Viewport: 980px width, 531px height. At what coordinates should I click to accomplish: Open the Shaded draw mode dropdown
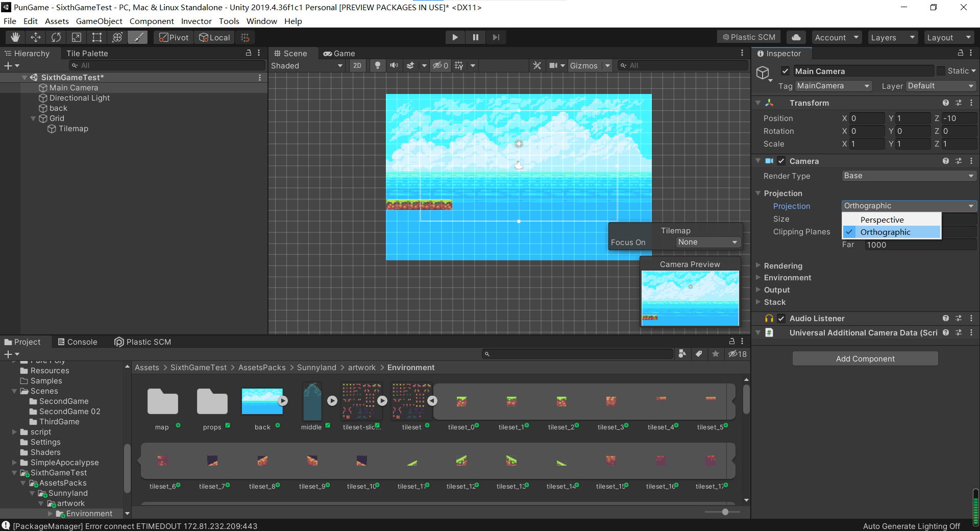[307, 65]
